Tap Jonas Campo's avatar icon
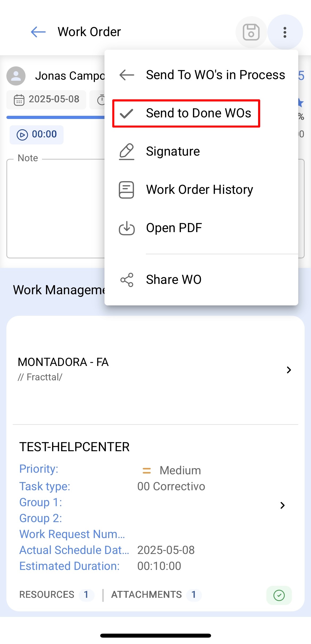This screenshot has height=644, width=311. (16, 76)
